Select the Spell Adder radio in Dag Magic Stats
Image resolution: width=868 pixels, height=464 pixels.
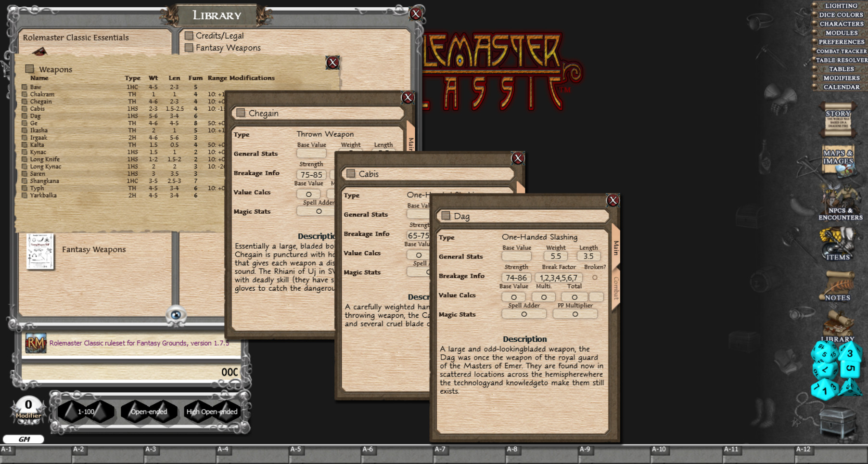(x=524, y=314)
